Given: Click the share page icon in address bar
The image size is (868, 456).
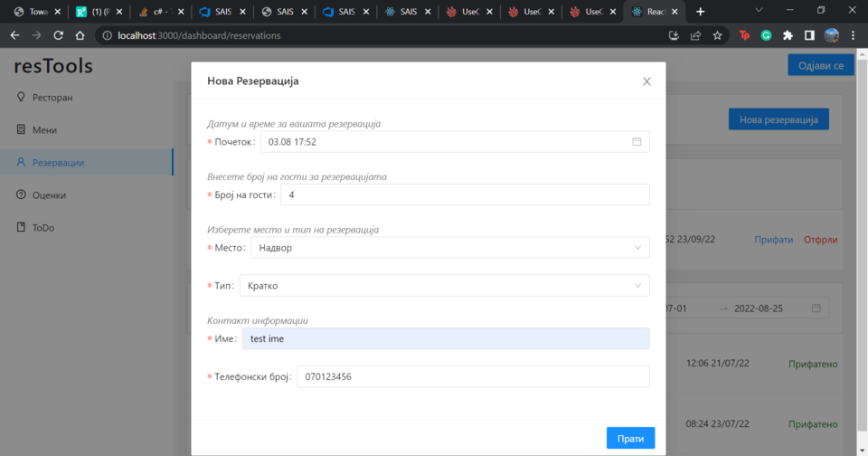Looking at the screenshot, I should [x=695, y=35].
